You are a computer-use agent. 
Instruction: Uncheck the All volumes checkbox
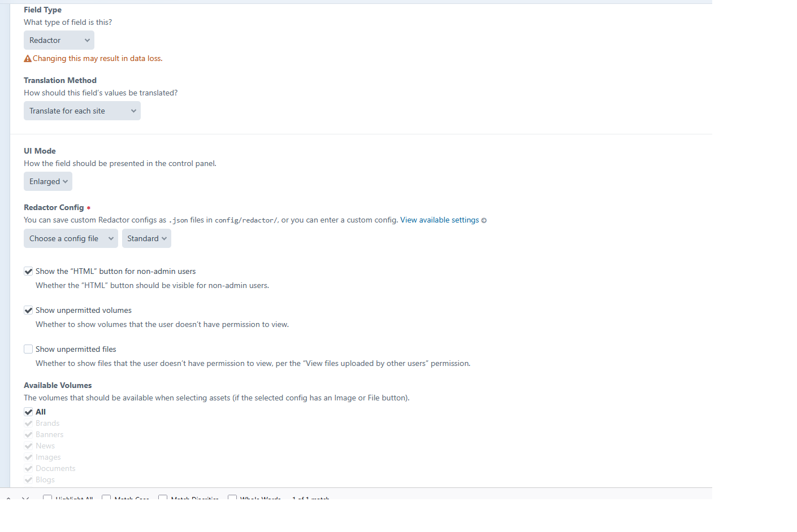tap(28, 412)
